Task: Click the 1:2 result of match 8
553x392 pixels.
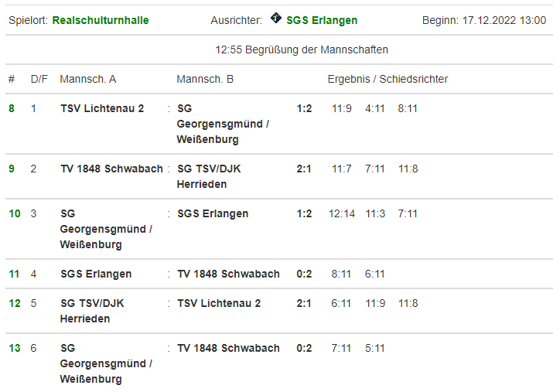Action: pyautogui.click(x=304, y=108)
